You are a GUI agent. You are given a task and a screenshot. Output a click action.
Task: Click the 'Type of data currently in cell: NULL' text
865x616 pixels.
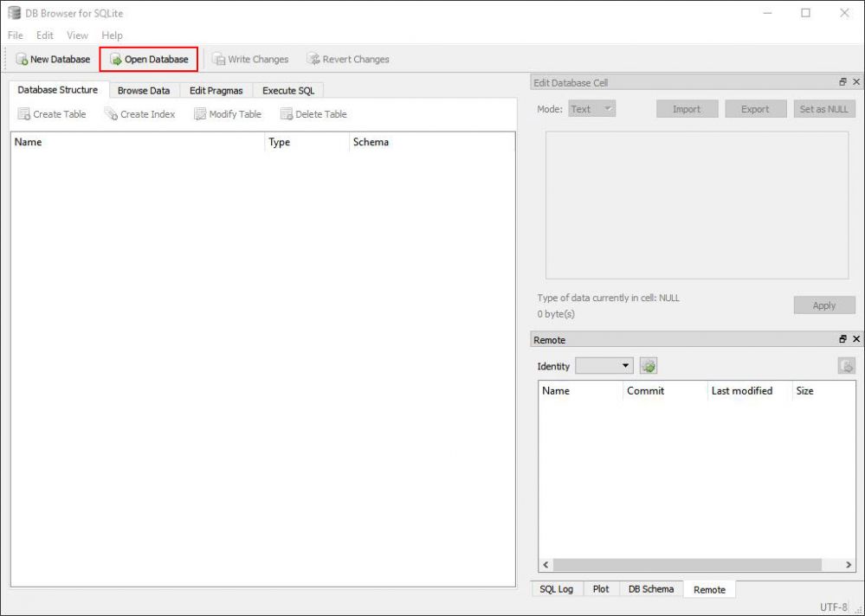(609, 298)
